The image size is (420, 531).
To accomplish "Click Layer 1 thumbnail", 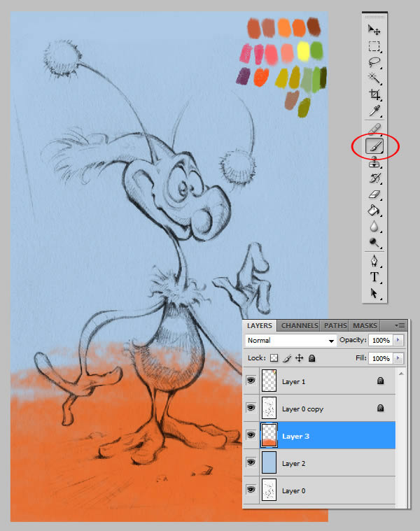I will pos(269,381).
